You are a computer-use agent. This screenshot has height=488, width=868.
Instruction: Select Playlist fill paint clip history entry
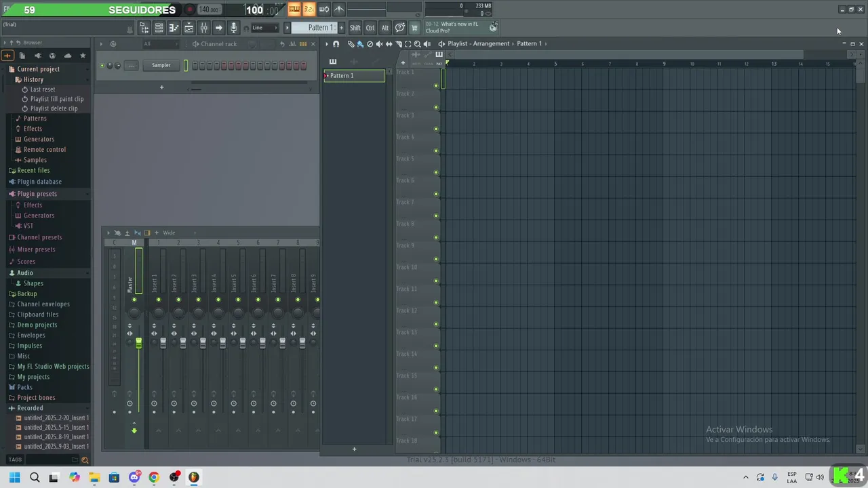[57, 99]
